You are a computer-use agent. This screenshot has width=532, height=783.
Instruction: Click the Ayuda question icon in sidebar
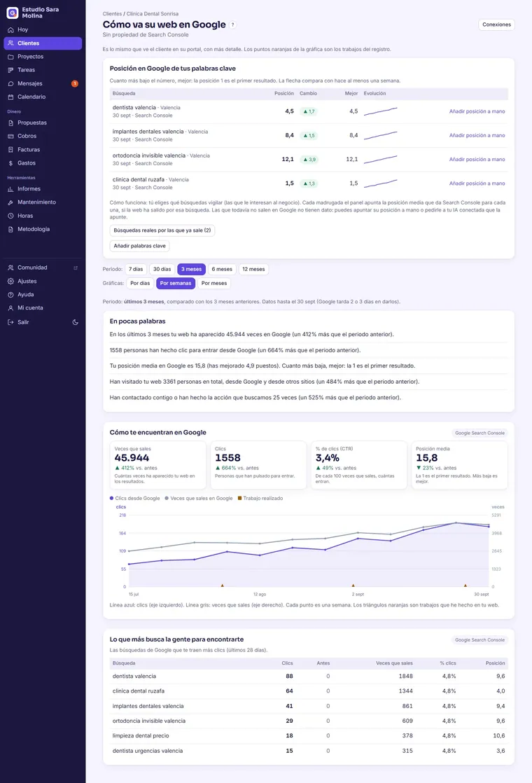coord(10,295)
